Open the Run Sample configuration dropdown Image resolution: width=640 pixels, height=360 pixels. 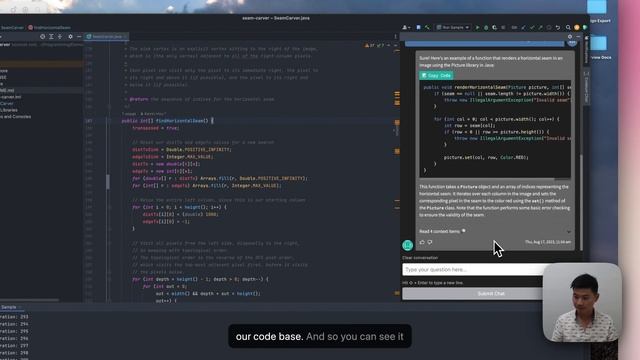coord(453,27)
